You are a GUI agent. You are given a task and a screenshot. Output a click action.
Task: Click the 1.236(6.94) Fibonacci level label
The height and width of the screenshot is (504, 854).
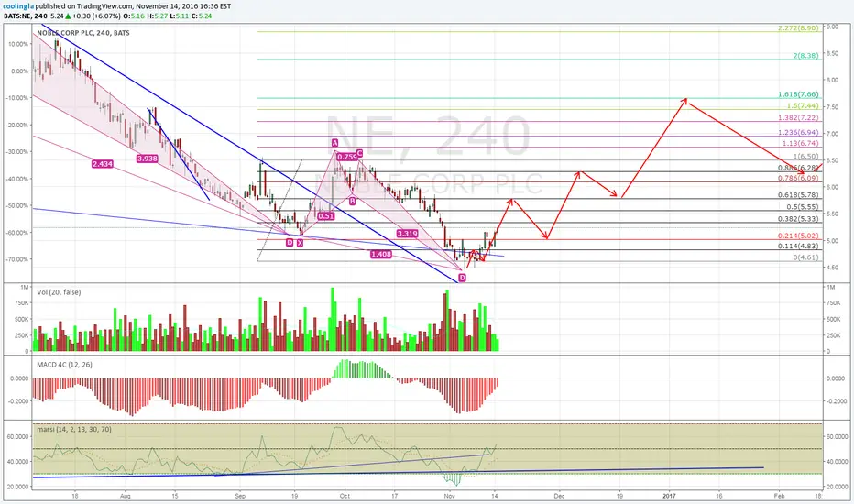[x=798, y=132]
